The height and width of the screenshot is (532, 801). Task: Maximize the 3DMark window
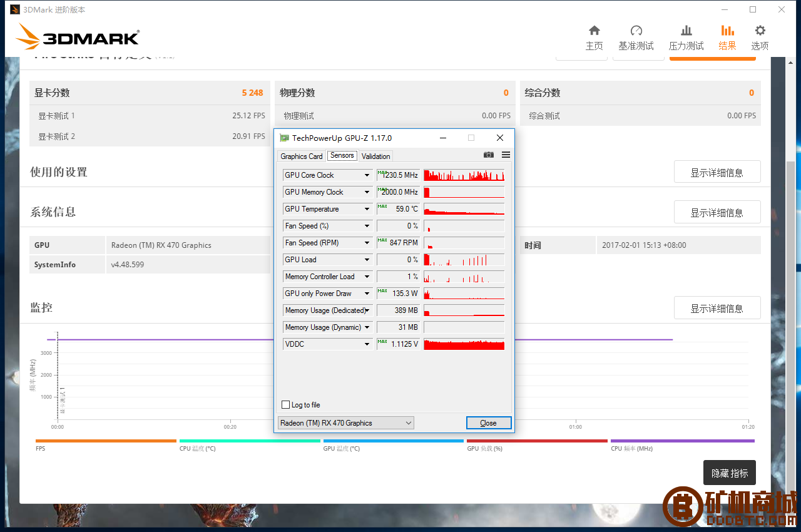point(753,9)
